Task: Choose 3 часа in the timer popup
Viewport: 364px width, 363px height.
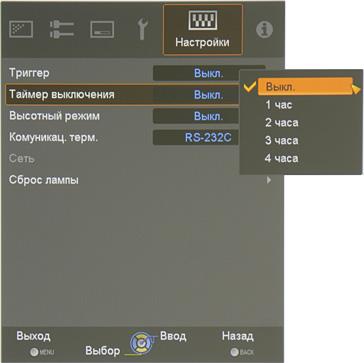Action: point(281,140)
